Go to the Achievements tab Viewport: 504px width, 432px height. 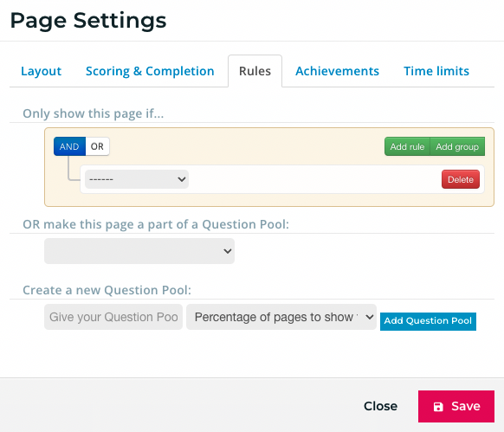coord(337,71)
